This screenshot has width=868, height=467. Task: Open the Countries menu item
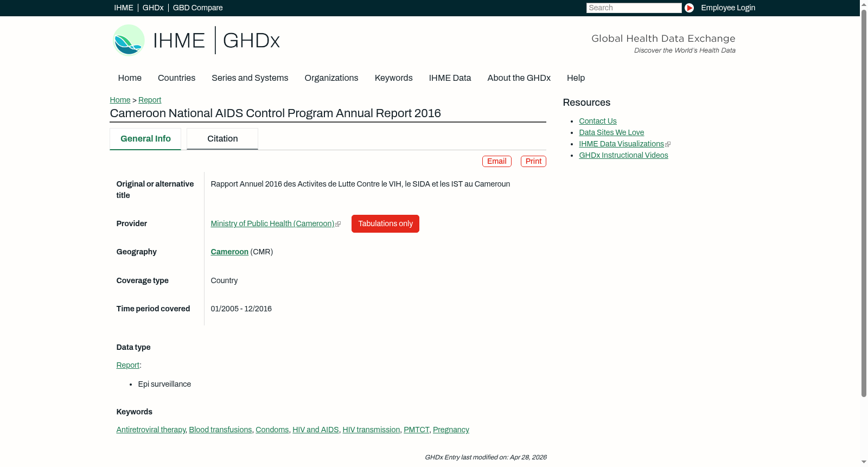(176, 78)
